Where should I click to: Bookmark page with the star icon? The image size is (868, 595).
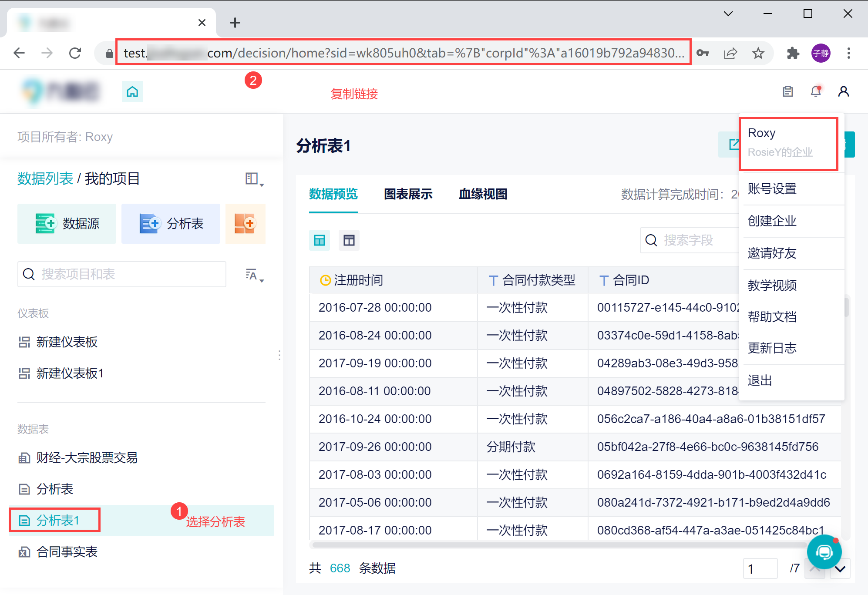point(758,53)
